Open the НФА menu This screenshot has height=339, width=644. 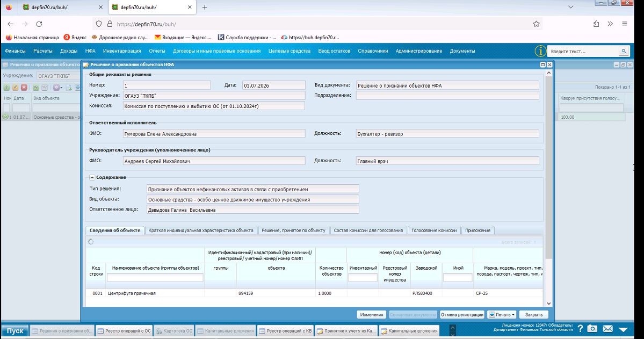tap(90, 51)
